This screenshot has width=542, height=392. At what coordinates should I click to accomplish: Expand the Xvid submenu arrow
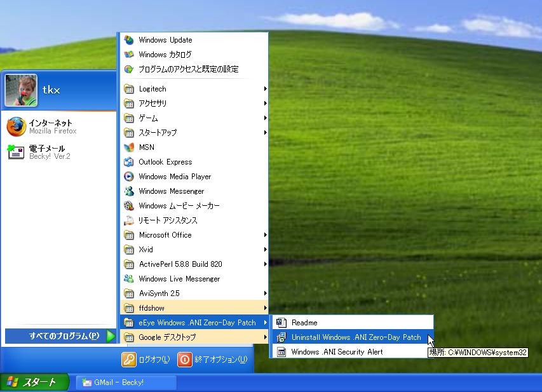coord(265,250)
